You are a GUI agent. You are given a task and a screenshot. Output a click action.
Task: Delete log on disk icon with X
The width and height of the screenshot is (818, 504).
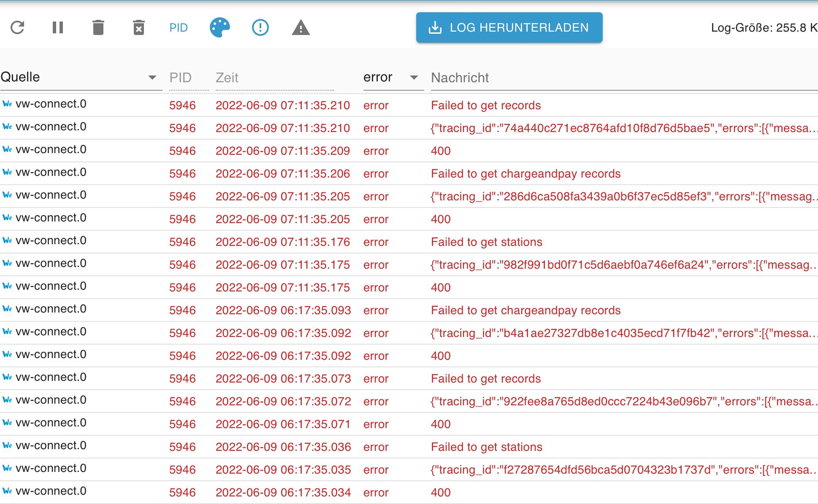point(139,27)
